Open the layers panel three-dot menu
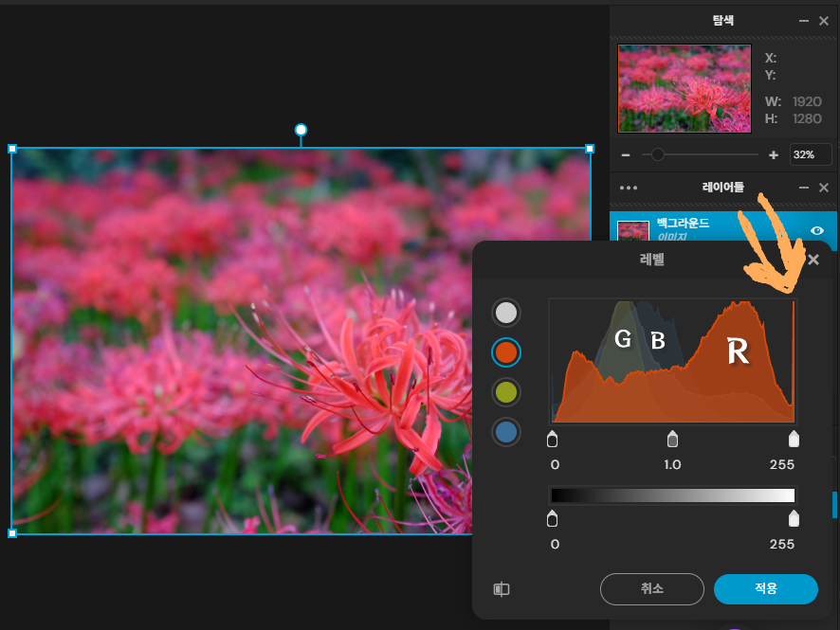 coord(629,188)
